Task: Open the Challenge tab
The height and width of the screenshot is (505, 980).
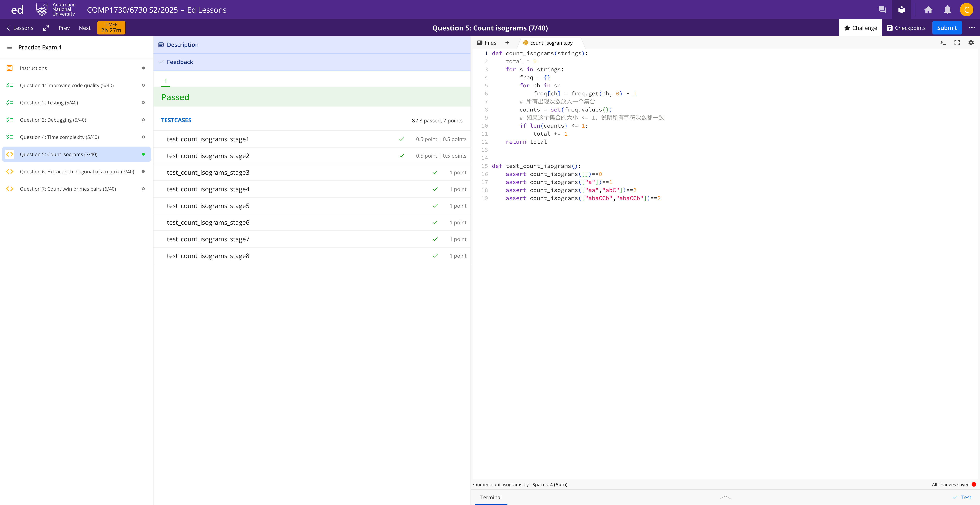Action: (x=860, y=28)
